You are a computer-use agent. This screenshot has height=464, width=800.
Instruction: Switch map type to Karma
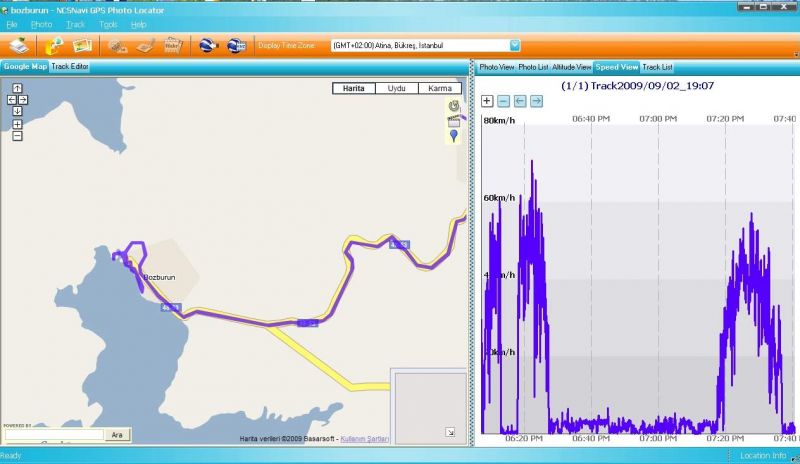point(439,89)
